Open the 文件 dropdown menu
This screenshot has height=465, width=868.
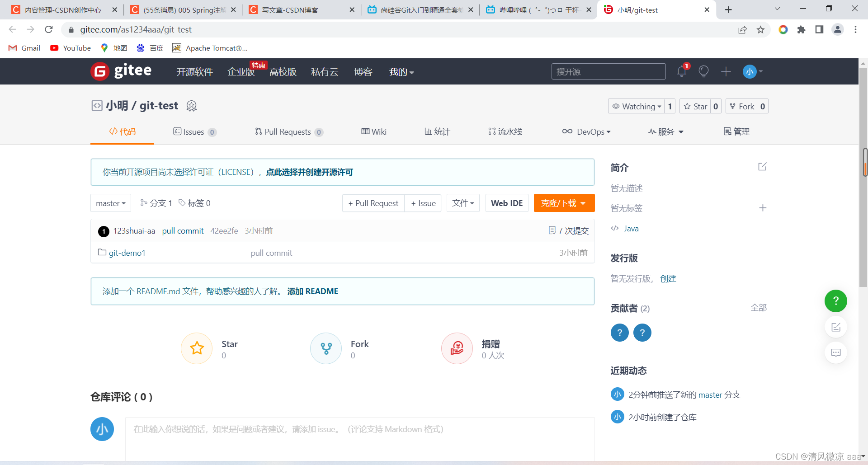coord(462,203)
